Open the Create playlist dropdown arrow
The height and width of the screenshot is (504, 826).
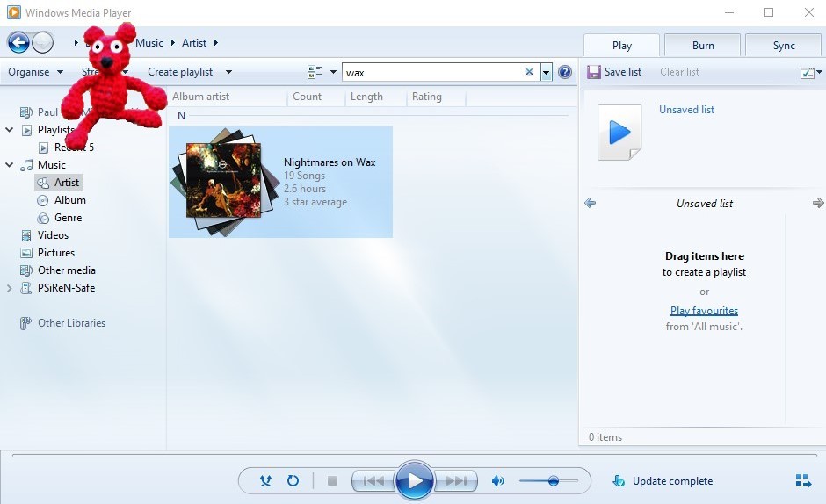tap(228, 72)
